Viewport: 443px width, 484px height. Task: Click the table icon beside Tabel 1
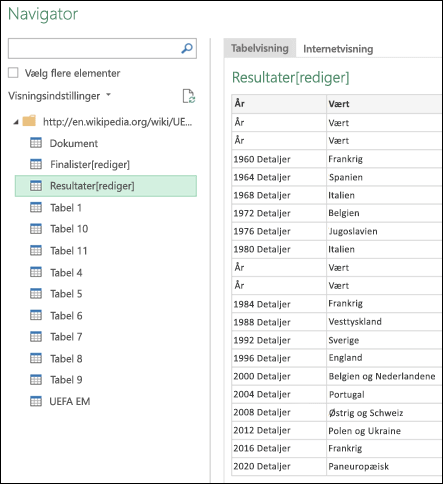[x=36, y=207]
